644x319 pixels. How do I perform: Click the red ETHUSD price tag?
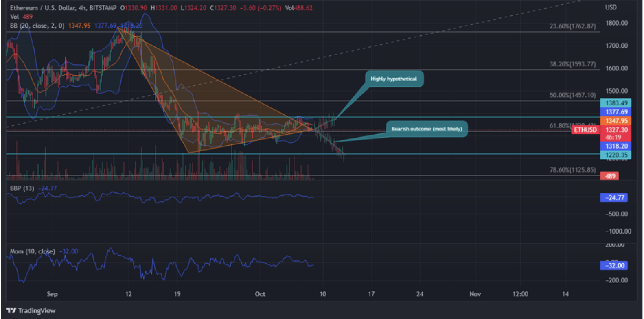(x=585, y=130)
